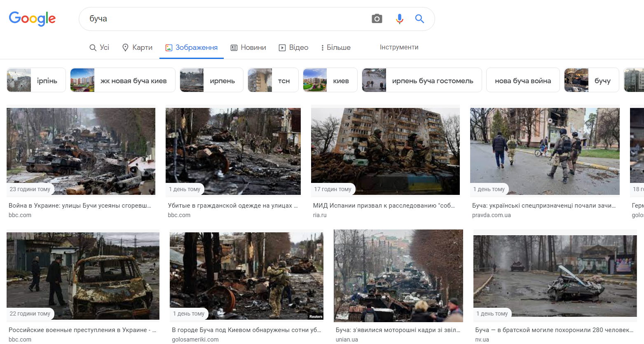Screen dimensions: 644x344
Task: Open the Google logo homepage
Action: pos(32,19)
